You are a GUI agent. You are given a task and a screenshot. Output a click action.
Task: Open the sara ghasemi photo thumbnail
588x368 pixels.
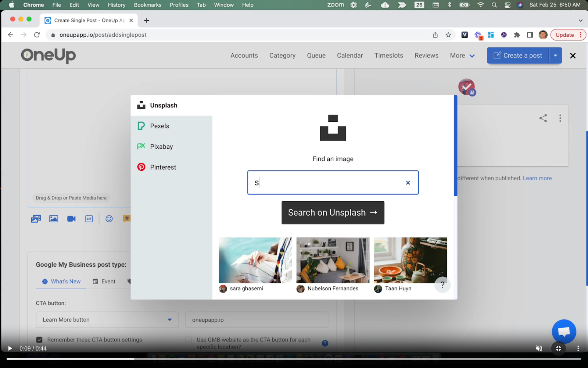pos(255,260)
